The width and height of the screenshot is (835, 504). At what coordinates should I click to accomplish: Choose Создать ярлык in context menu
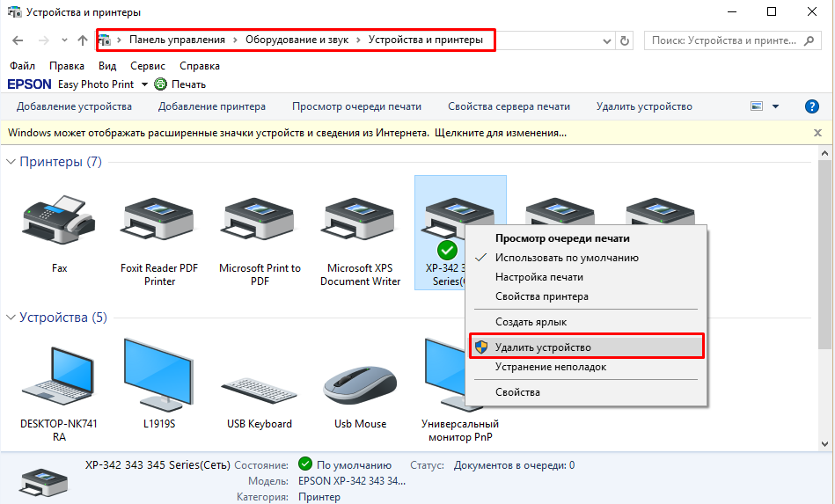tap(531, 322)
